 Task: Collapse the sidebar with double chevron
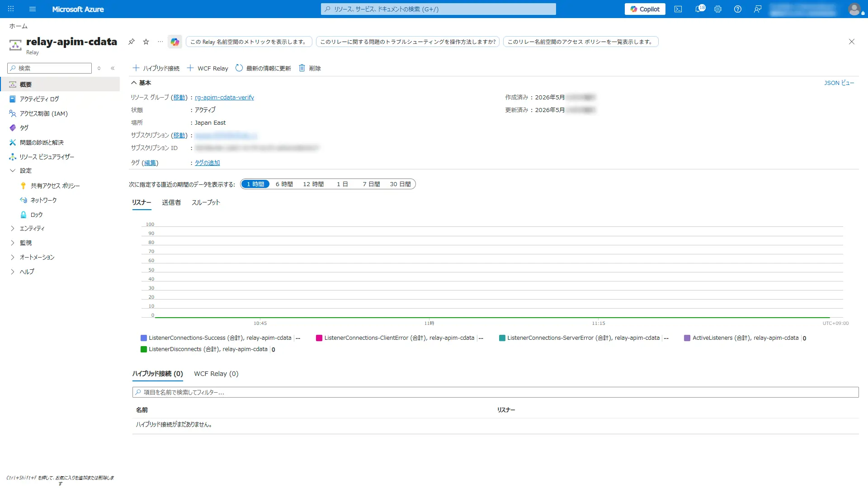[113, 68]
